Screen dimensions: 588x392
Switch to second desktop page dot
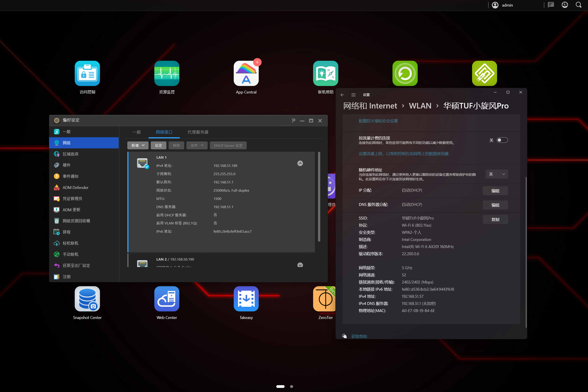coord(291,386)
